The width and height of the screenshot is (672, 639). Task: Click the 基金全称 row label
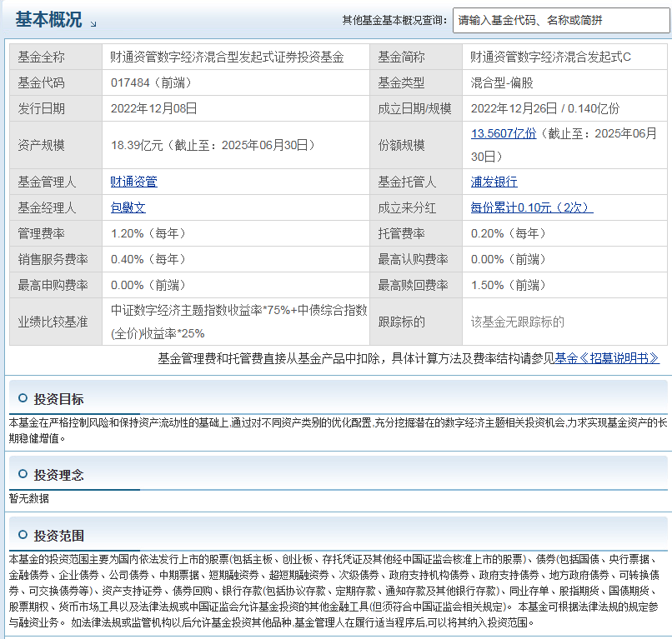(x=41, y=57)
